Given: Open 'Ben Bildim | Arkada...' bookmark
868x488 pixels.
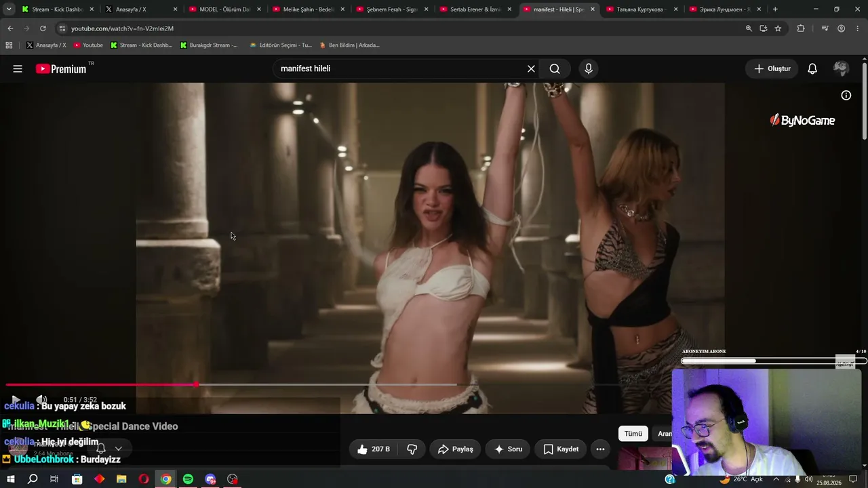Looking at the screenshot, I should [x=349, y=45].
